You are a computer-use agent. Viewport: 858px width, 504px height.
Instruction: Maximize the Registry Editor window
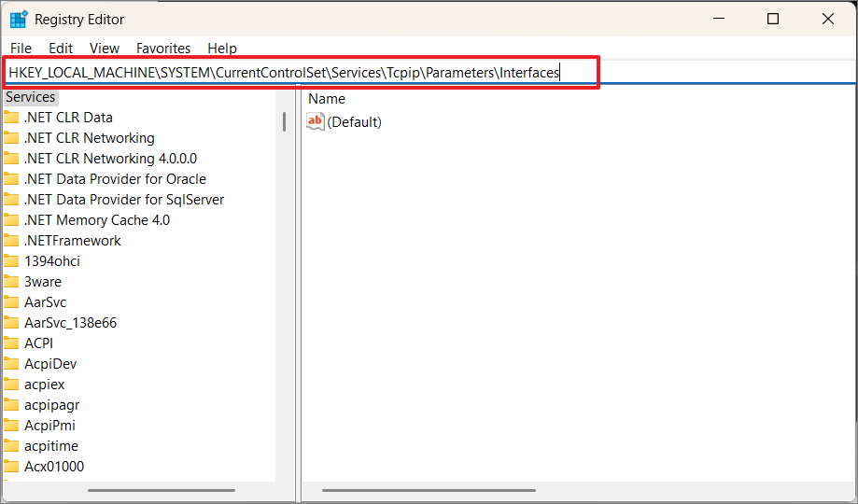(773, 19)
